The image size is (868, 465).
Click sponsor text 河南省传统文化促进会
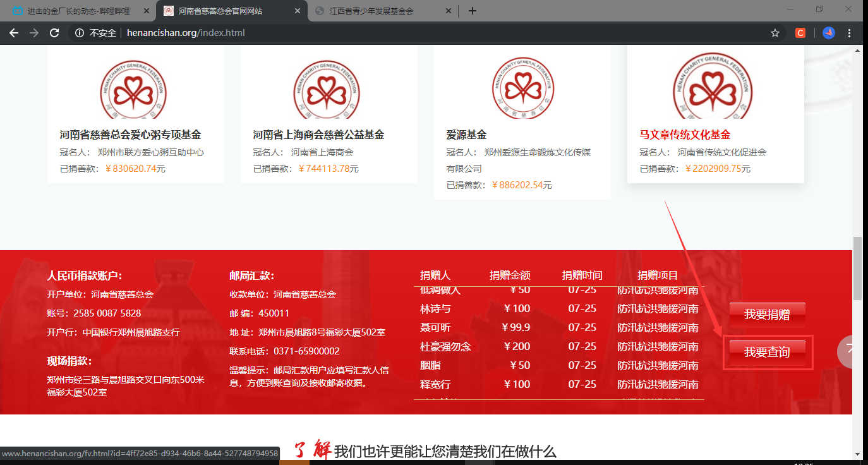722,152
